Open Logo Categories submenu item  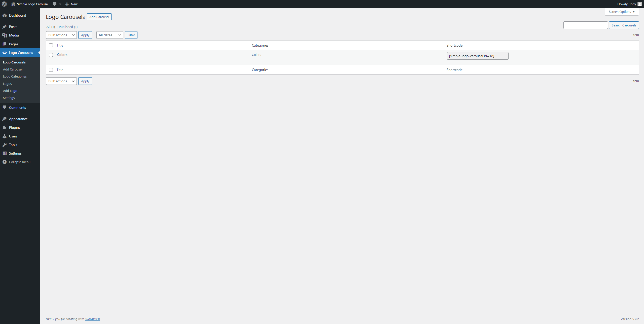coord(15,76)
